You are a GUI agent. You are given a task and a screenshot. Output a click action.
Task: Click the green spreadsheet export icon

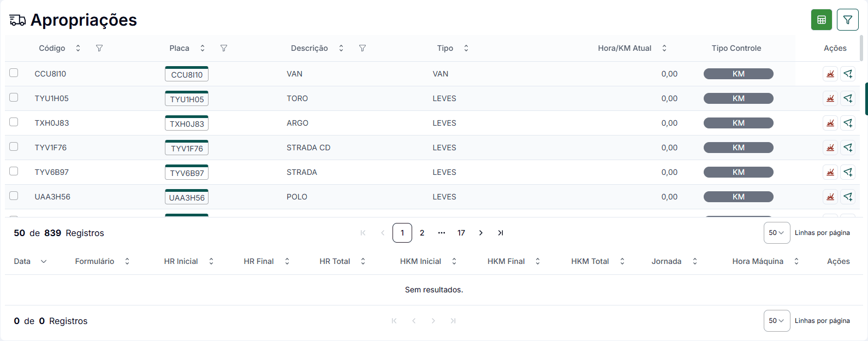822,20
